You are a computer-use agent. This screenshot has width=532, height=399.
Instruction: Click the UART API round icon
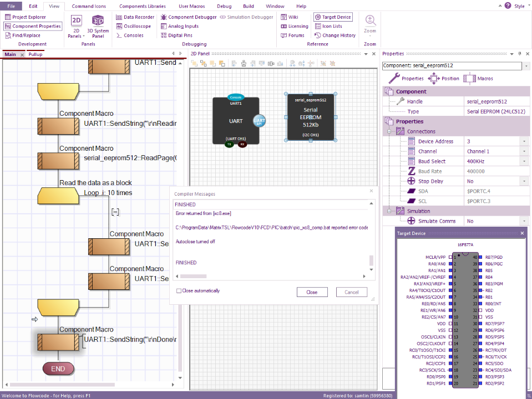click(259, 121)
